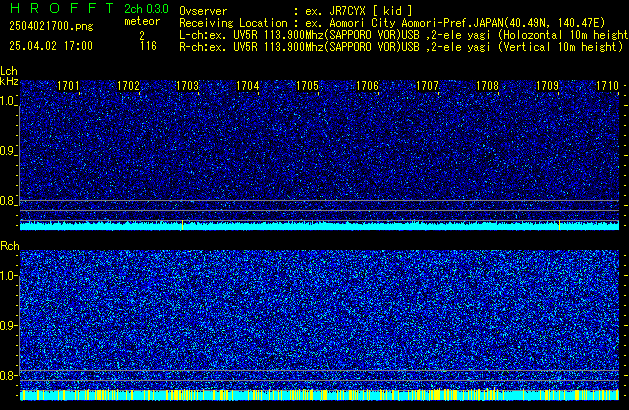Click yellow spike near 1709 in Lch level strip
This screenshot has width=629, height=410.
560,225
